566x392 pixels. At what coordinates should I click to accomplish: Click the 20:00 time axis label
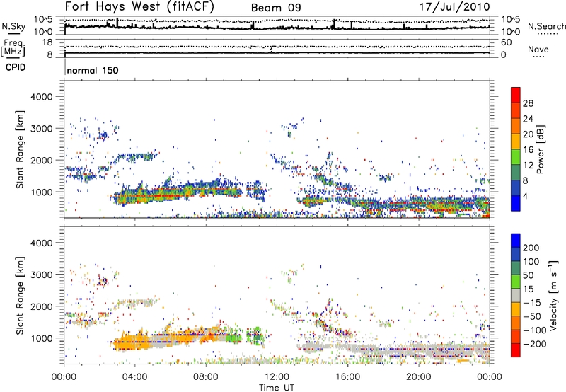pyautogui.click(x=418, y=377)
